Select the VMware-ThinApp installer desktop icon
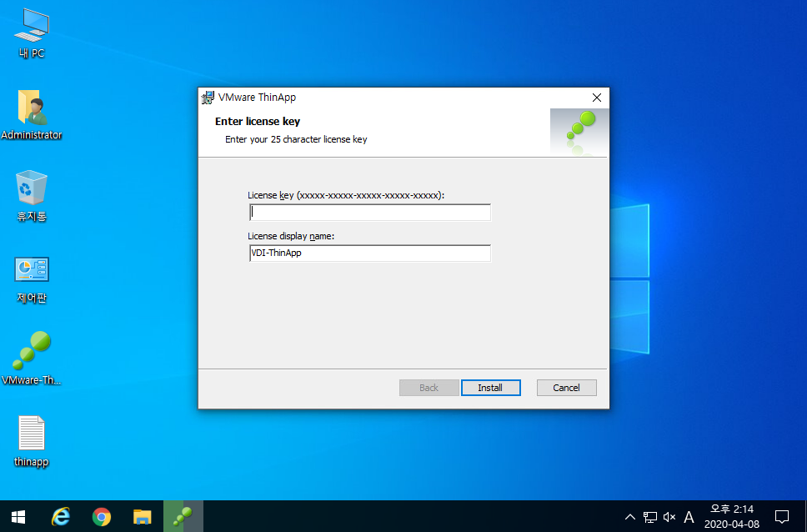This screenshot has height=532, width=807. pyautogui.click(x=32, y=359)
